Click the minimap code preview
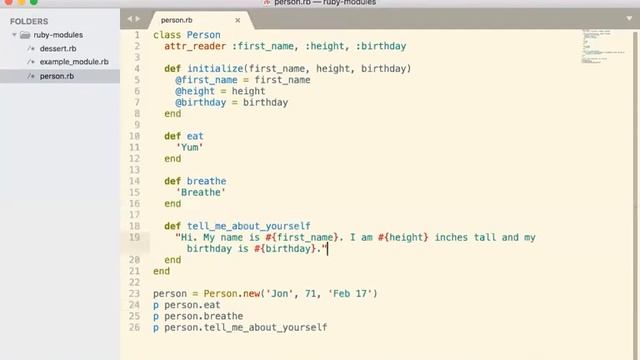 (x=602, y=46)
